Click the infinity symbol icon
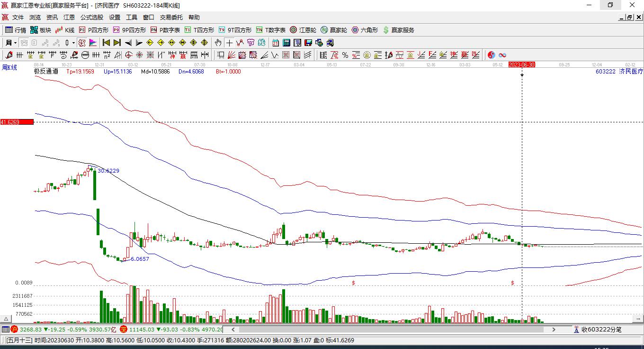Screen dimensions: 644x349 point(502,55)
